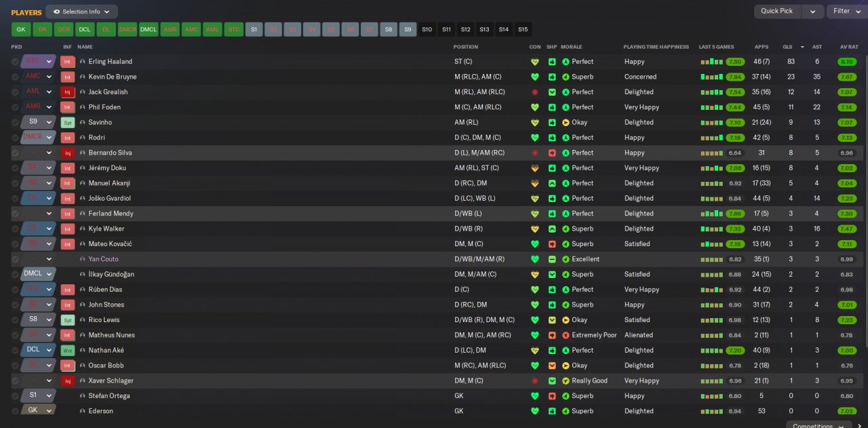This screenshot has width=868, height=428.
Task: Click the Int badge beside Rodri
Action: point(67,138)
